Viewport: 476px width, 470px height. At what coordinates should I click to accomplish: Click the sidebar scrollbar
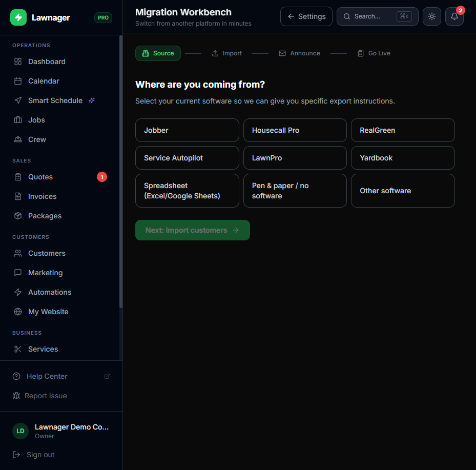pos(121,172)
